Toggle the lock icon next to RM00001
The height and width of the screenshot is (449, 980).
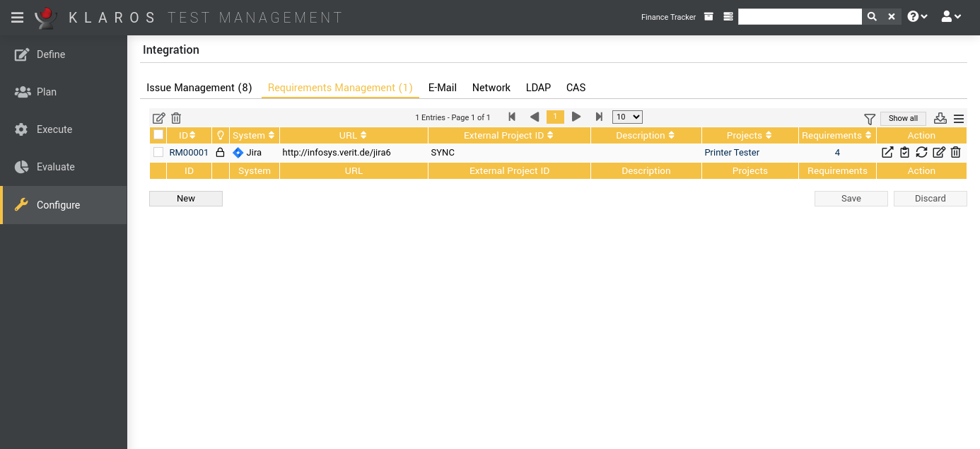point(220,152)
